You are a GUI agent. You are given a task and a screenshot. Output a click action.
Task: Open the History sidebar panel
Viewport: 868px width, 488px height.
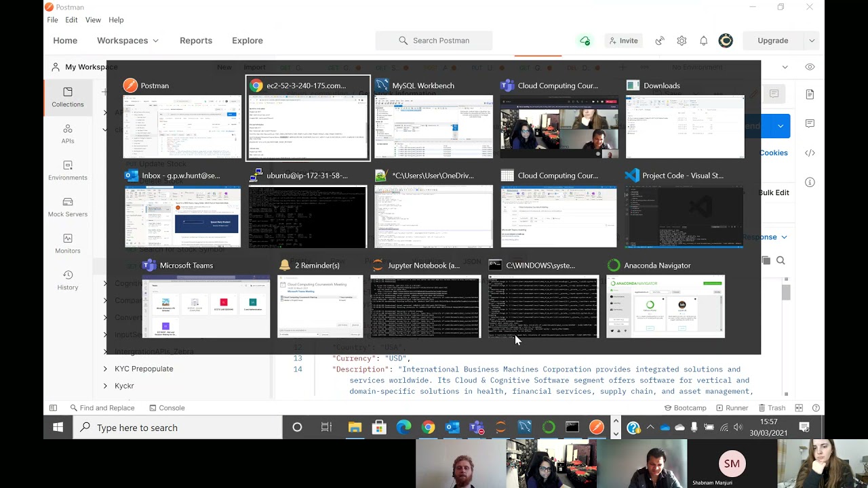pos(68,281)
